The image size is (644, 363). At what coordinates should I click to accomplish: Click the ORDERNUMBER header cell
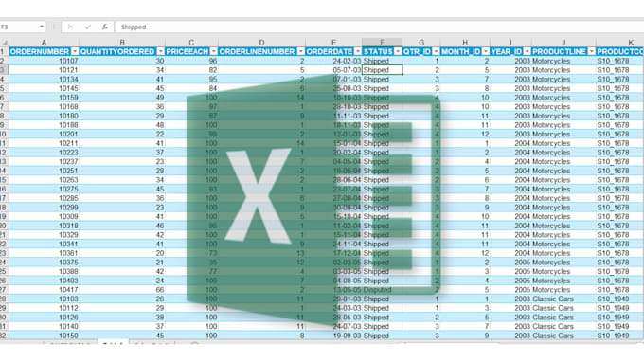(x=44, y=51)
